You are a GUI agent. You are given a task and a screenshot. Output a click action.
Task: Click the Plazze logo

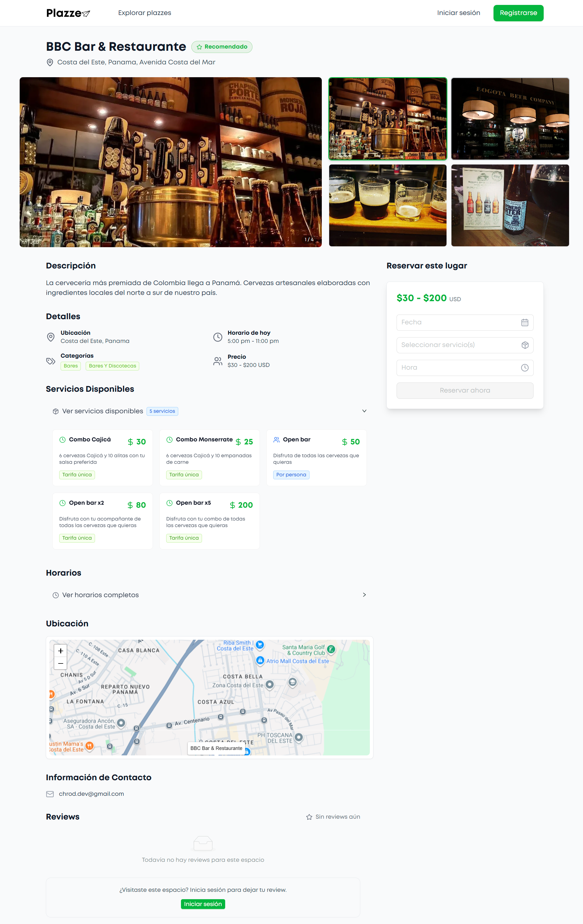(68, 13)
